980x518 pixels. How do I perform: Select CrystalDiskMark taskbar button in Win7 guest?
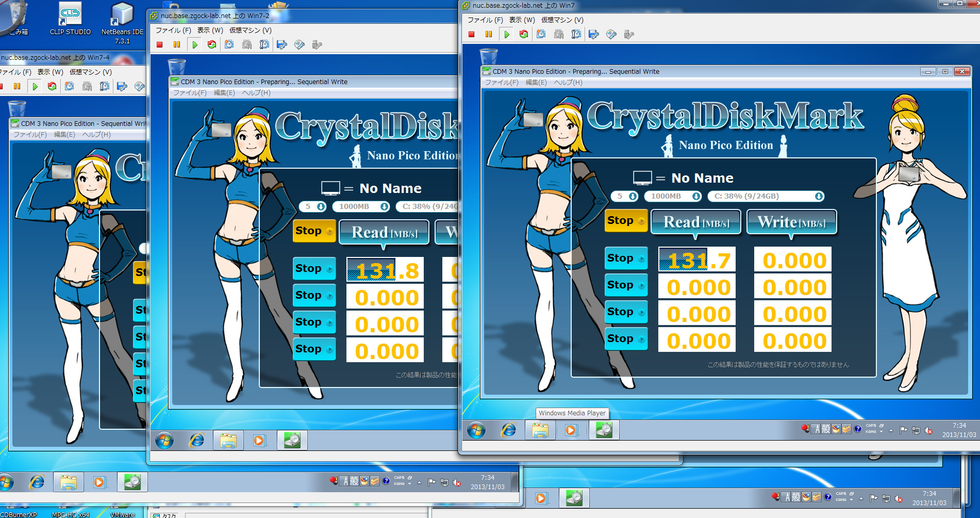point(604,430)
